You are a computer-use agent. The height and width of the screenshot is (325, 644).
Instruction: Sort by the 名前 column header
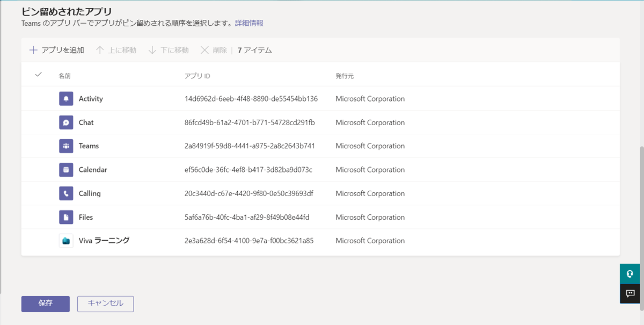pos(64,76)
